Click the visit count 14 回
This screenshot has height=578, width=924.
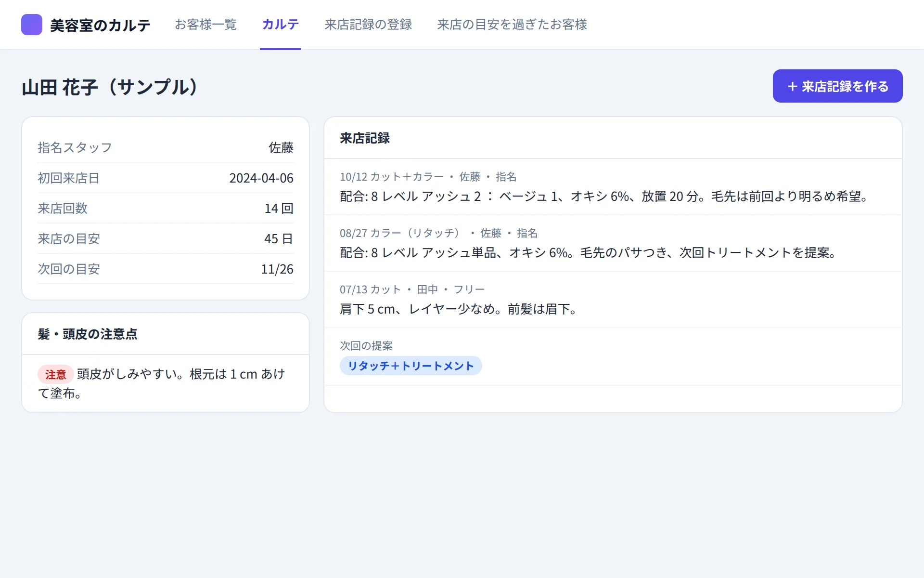click(x=279, y=208)
